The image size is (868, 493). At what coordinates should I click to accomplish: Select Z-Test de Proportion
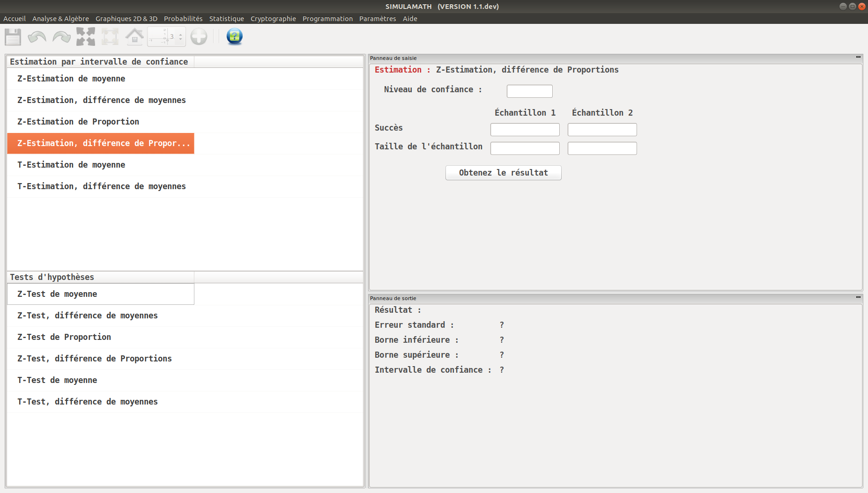tap(101, 337)
